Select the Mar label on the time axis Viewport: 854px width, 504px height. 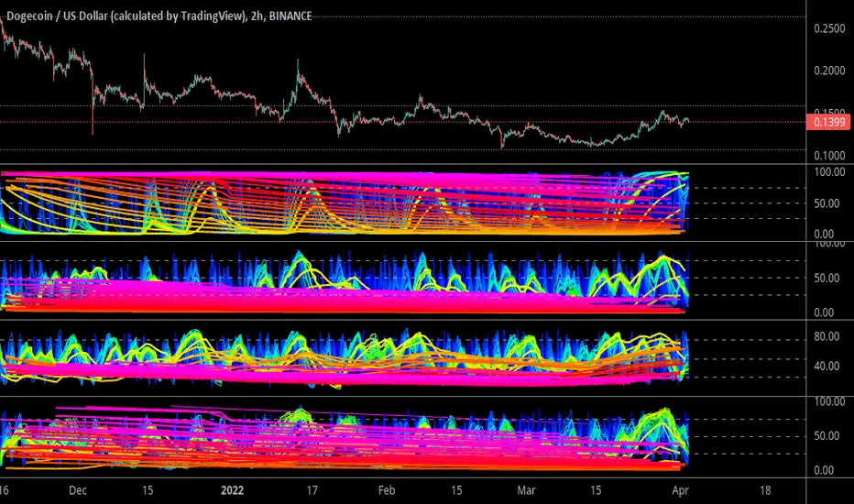click(526, 490)
